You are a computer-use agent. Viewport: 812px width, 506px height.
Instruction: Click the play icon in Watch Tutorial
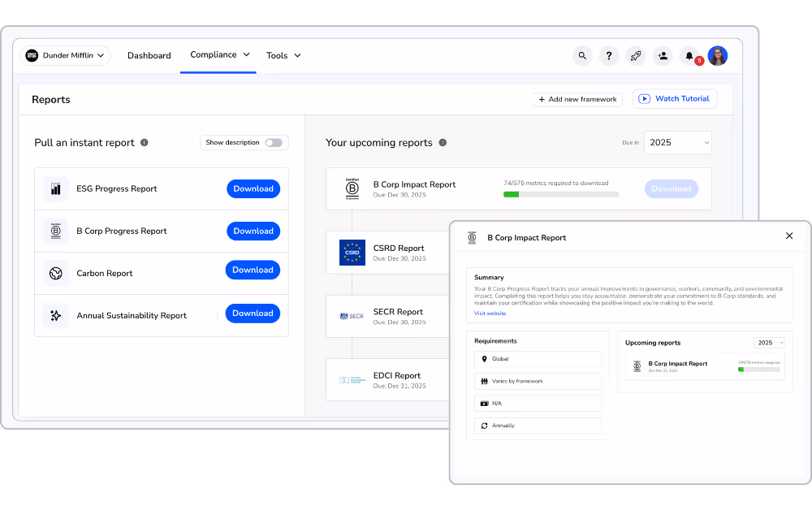tap(644, 99)
